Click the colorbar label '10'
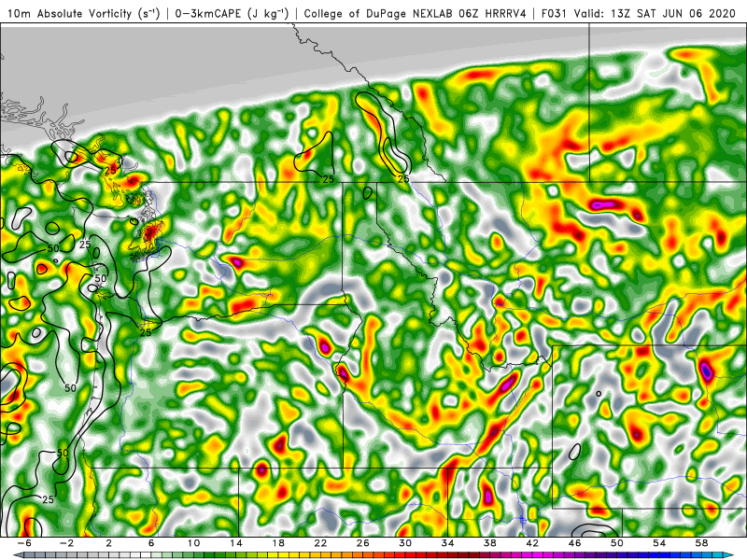The width and height of the screenshot is (747, 560). (x=193, y=543)
